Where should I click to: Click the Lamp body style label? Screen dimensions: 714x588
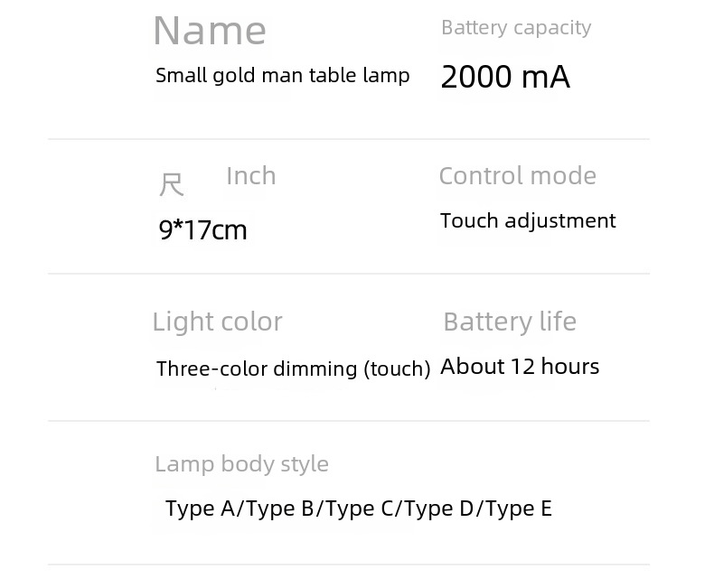(241, 464)
